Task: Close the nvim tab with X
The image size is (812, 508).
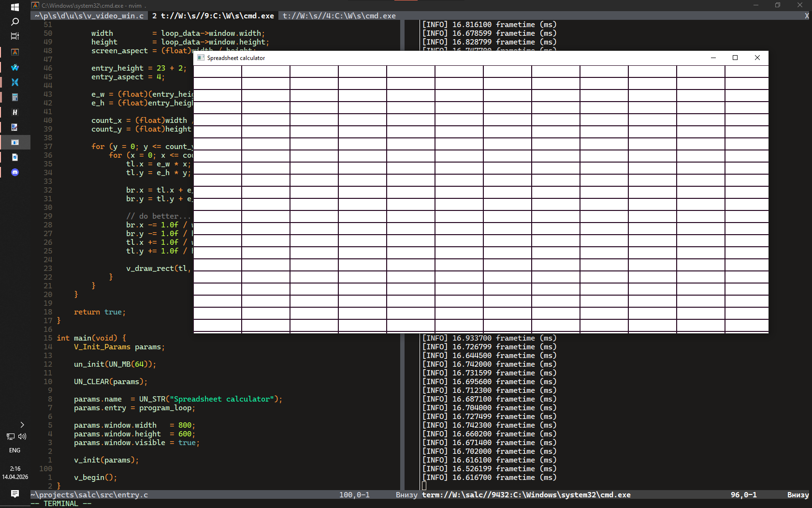Action: pos(806,16)
